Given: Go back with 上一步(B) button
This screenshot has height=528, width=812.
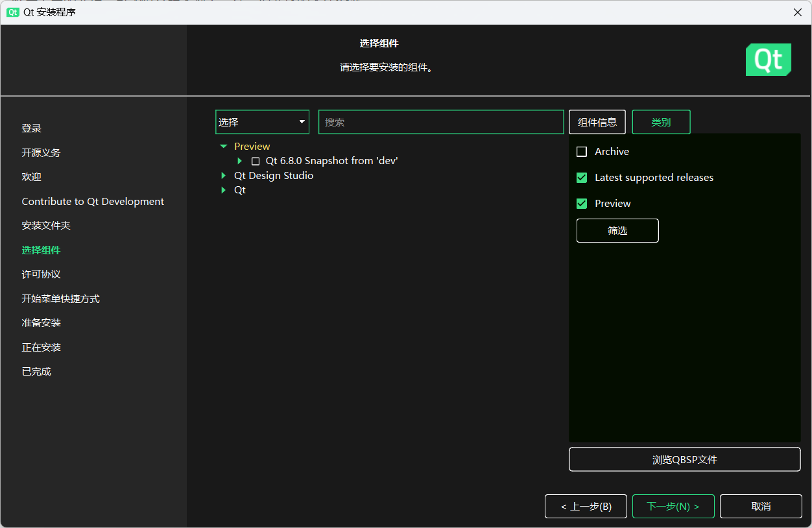Looking at the screenshot, I should click(586, 506).
